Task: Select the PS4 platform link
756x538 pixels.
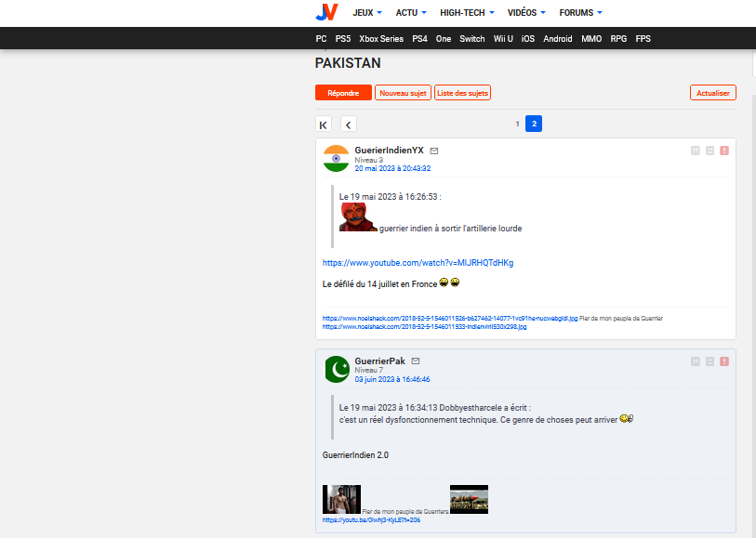Action: tap(419, 39)
